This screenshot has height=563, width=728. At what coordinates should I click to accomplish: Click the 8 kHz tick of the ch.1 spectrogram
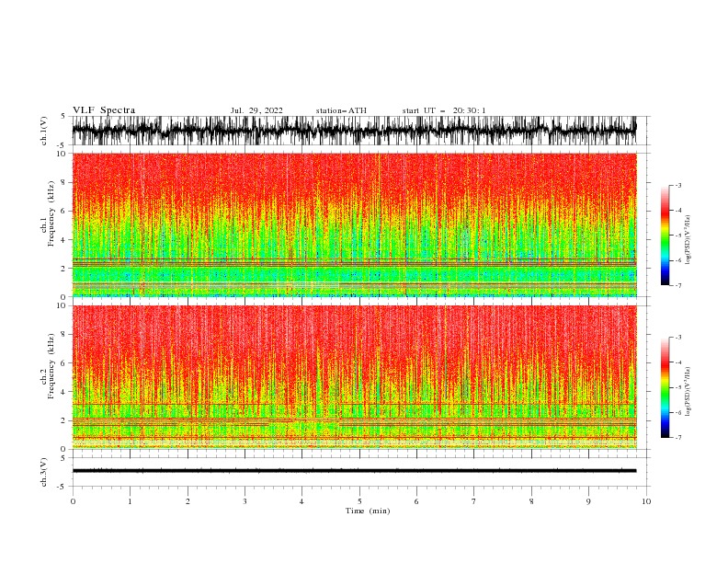click(63, 182)
